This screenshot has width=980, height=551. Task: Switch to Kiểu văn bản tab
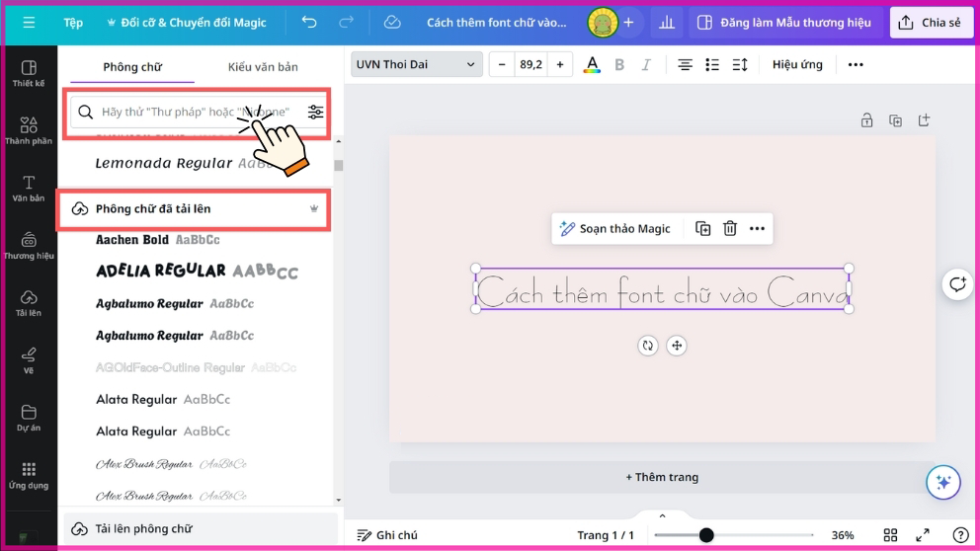[x=263, y=67]
